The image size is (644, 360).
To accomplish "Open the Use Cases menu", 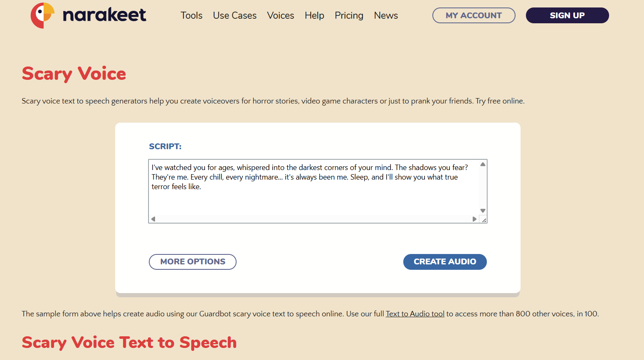I will tap(234, 15).
